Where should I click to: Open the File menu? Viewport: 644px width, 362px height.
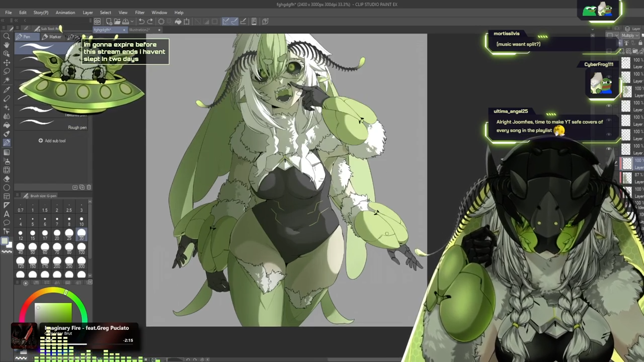point(9,13)
